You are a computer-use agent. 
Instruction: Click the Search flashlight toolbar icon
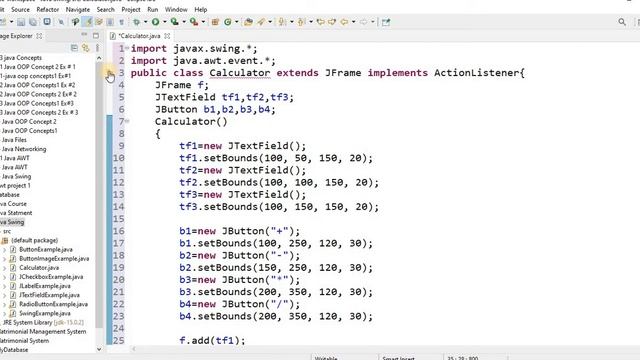(261, 22)
